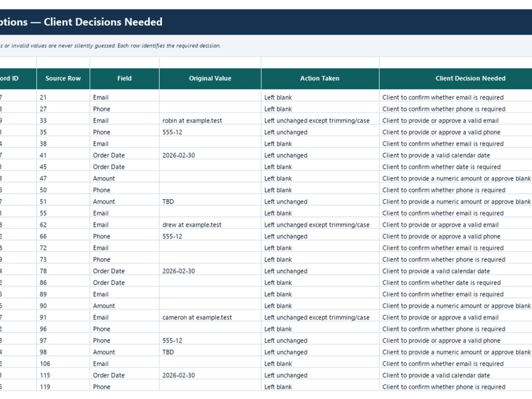Click the italic note about invalid values
Screen dimensions: 532x399
click(x=110, y=46)
